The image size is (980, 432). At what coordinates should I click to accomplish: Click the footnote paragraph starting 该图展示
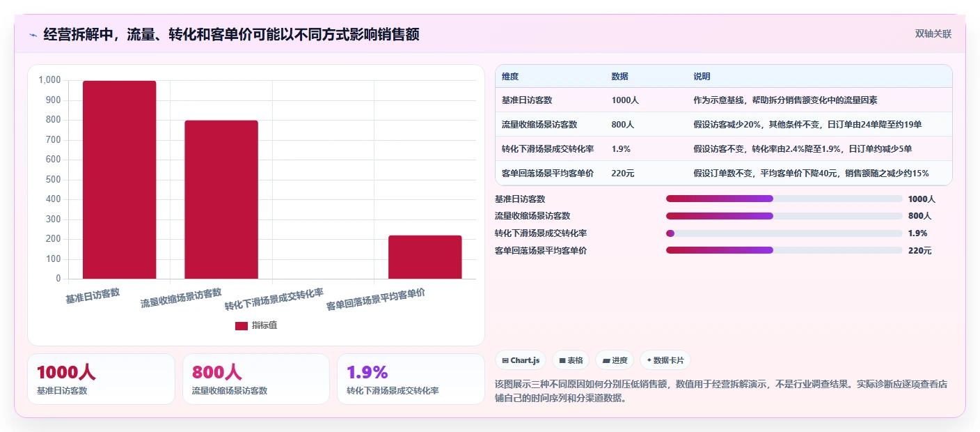pos(721,392)
